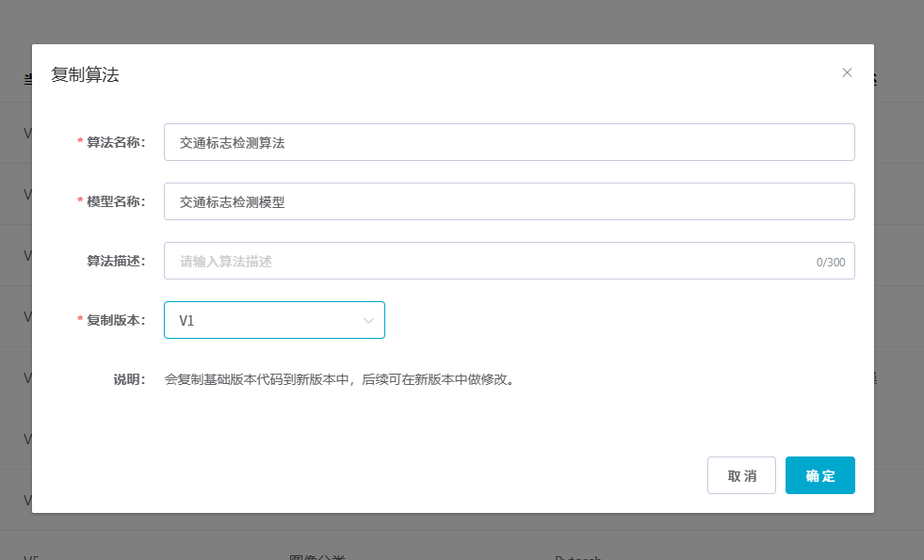Click the 交通标志检测算法 text in name field
Viewport: 924px width, 560px height.
232,143
